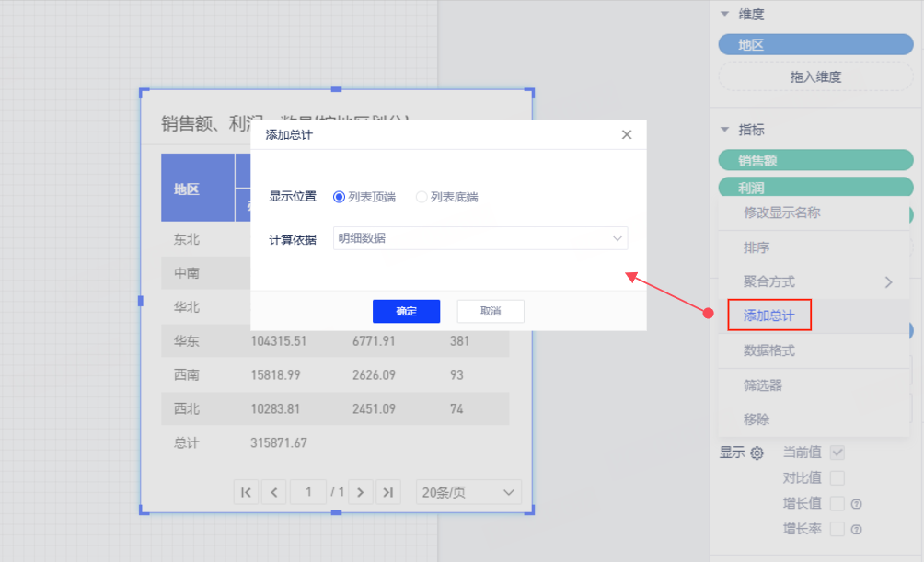Screen dimensions: 924x562
Task: Click the 取消 button
Action: click(x=491, y=312)
